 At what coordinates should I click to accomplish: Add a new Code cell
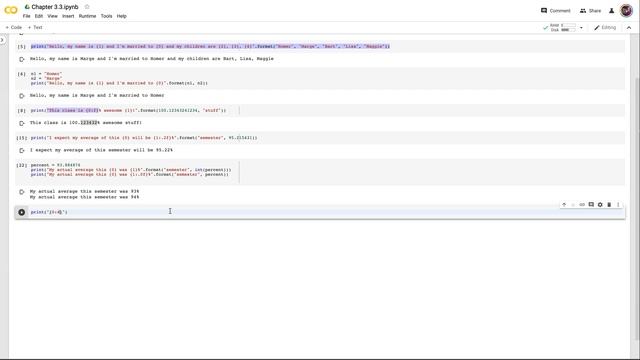pyautogui.click(x=14, y=27)
